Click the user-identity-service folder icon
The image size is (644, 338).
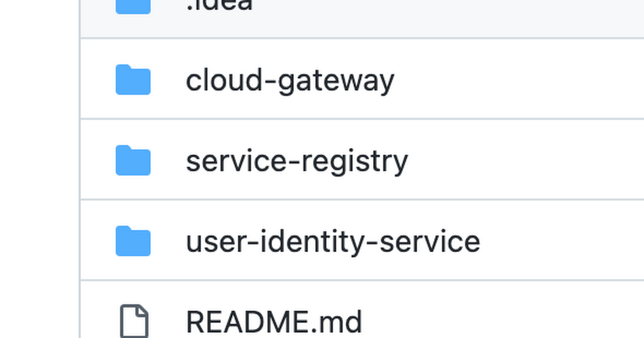[x=133, y=241]
